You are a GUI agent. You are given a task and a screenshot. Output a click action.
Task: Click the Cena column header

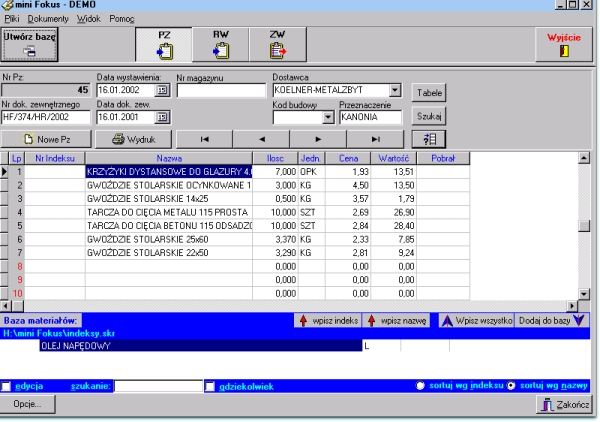click(x=348, y=158)
